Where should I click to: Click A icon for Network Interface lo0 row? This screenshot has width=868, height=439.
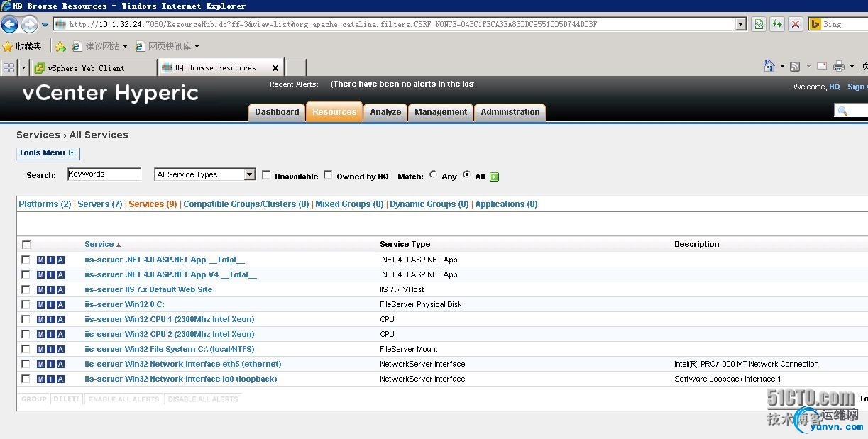(x=60, y=379)
